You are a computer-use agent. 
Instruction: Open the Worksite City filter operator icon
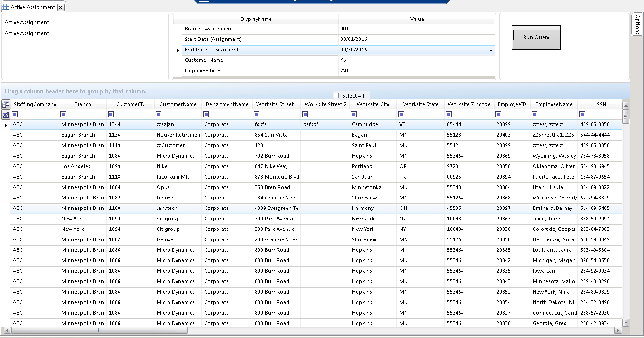[354, 114]
